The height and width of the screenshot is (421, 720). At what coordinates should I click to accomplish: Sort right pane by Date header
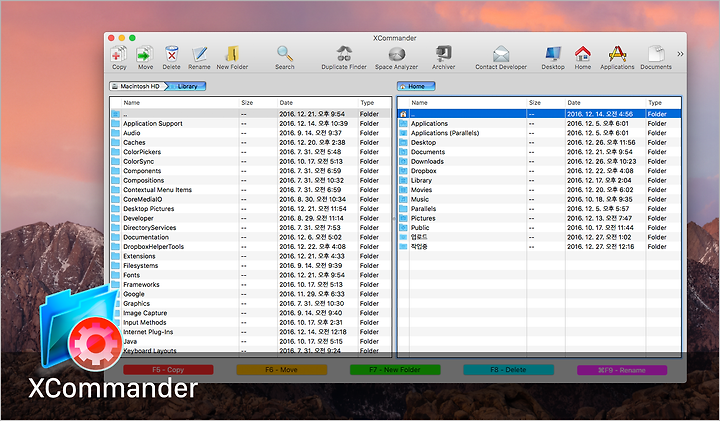point(605,103)
